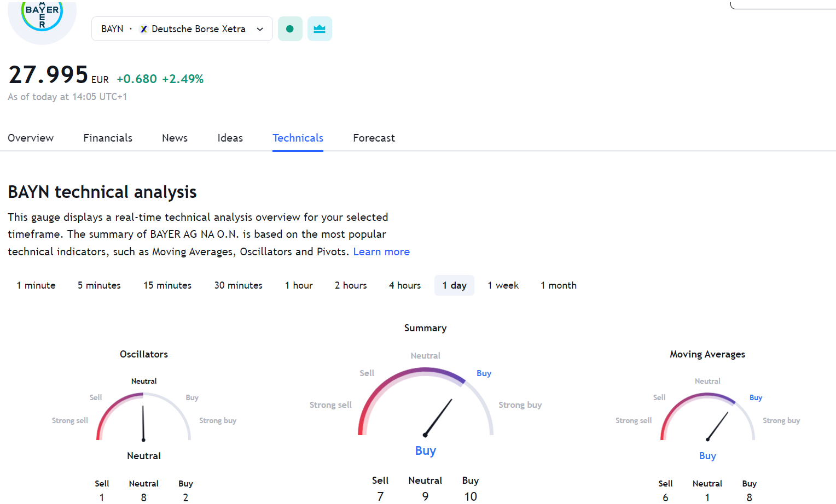This screenshot has height=504, width=836.
Task: Choose the 15 minutes timeframe
Action: [x=167, y=285]
